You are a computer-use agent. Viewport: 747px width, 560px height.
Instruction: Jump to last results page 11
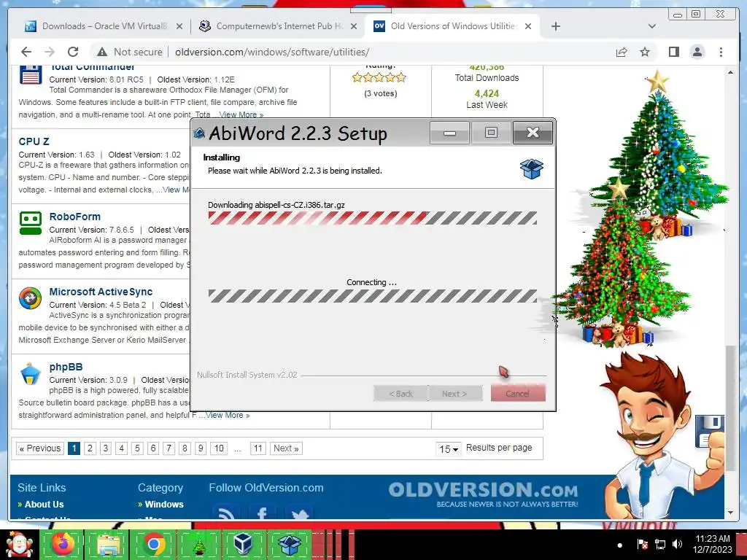click(258, 448)
